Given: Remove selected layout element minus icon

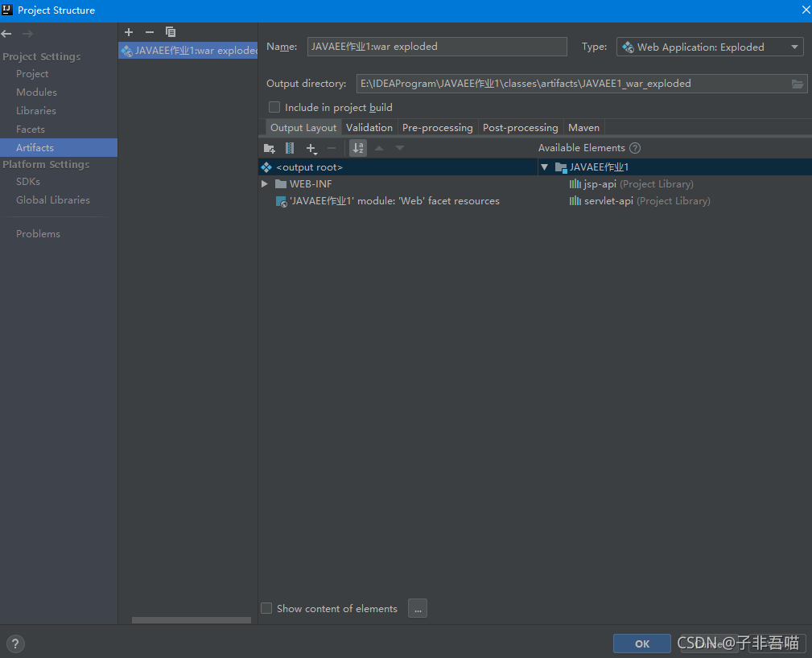Looking at the screenshot, I should click(x=332, y=148).
